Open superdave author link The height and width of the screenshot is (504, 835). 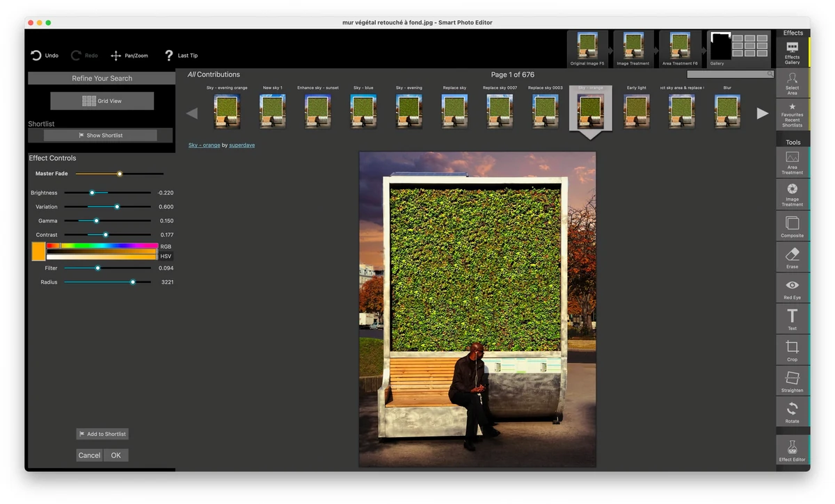pyautogui.click(x=241, y=145)
